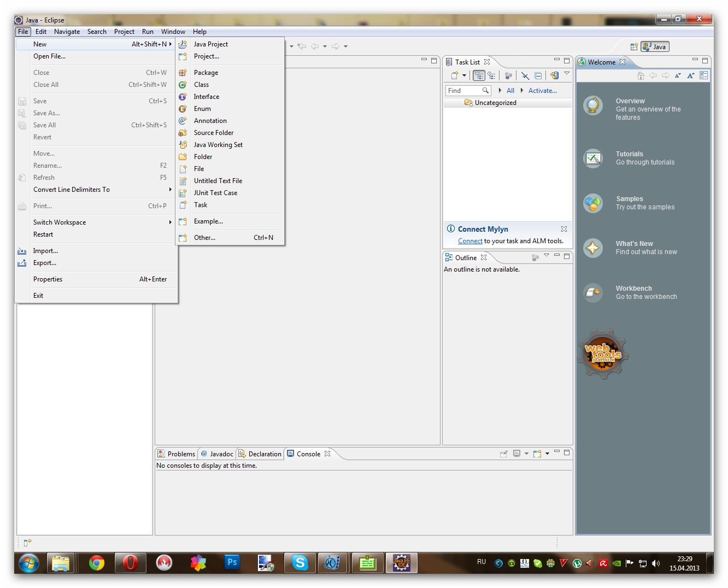Choose Class from the New submenu
Screen dimensions: 728x588
click(x=230, y=85)
